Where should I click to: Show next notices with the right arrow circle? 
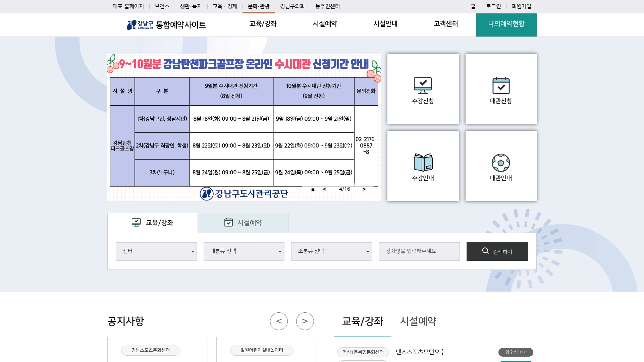(305, 321)
